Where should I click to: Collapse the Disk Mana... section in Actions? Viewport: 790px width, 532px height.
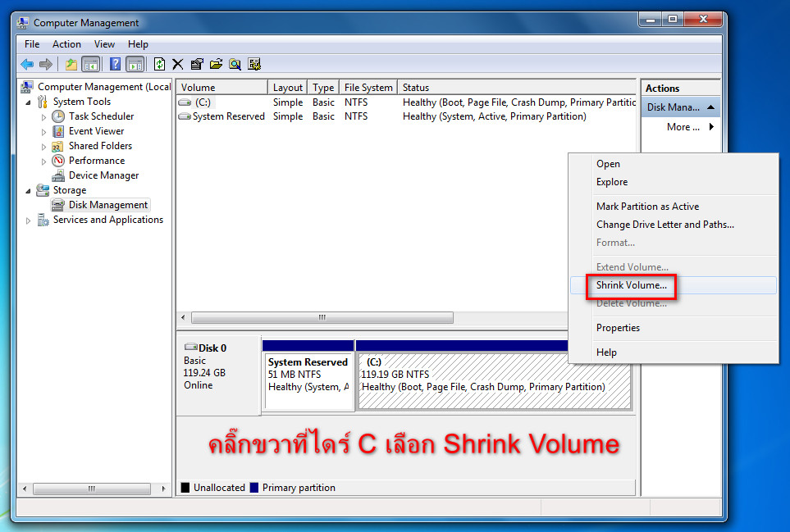711,107
